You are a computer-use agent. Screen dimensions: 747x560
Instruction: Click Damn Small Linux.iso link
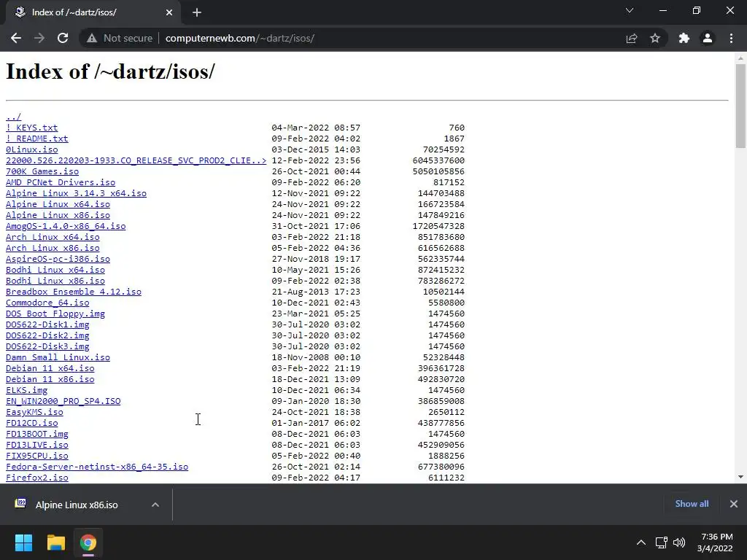pos(58,357)
